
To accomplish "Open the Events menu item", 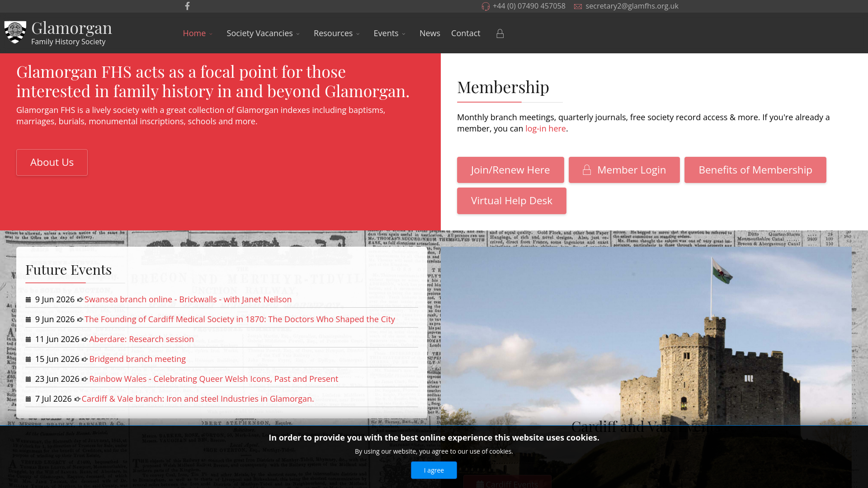I will click(x=386, y=33).
